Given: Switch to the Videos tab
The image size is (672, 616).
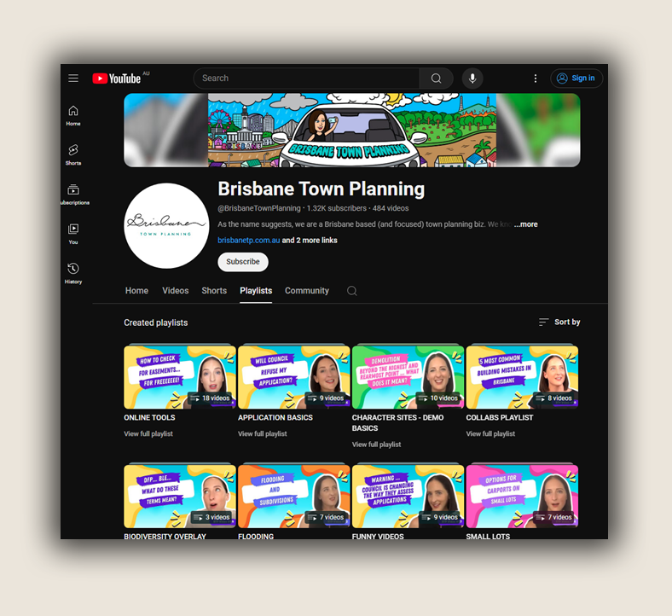Looking at the screenshot, I should [176, 291].
